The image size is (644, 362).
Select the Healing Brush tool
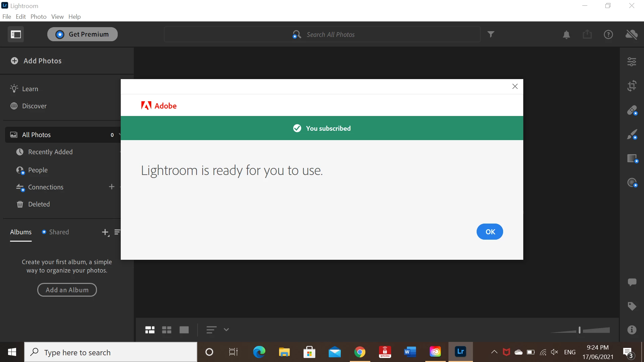[632, 110]
